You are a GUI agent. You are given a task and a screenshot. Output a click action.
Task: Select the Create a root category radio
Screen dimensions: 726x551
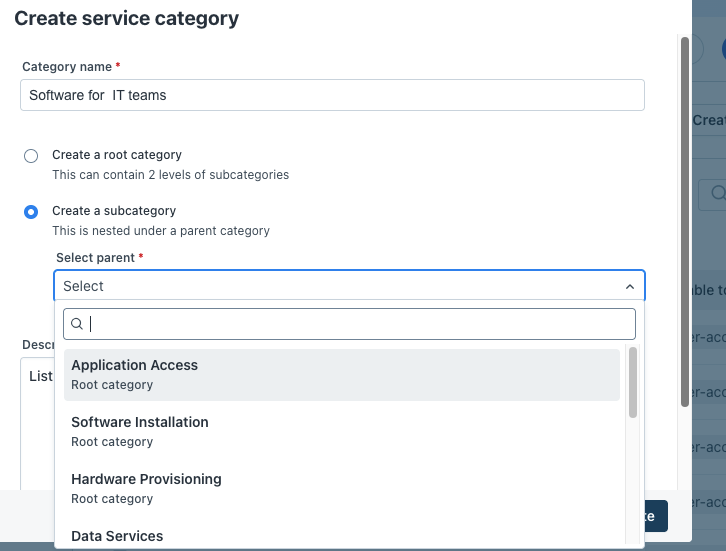point(31,156)
